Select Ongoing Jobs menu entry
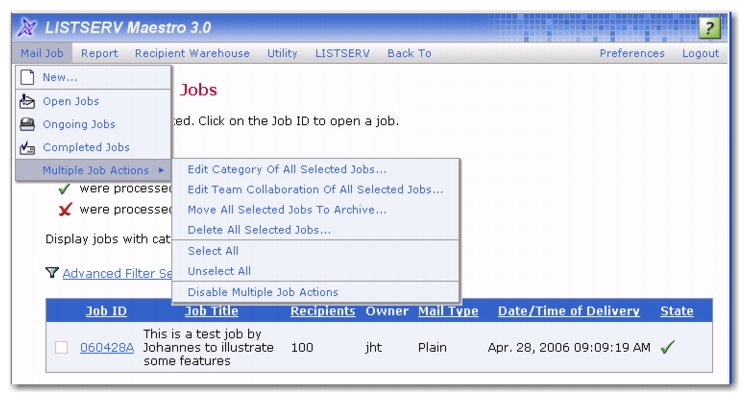 tap(94, 124)
